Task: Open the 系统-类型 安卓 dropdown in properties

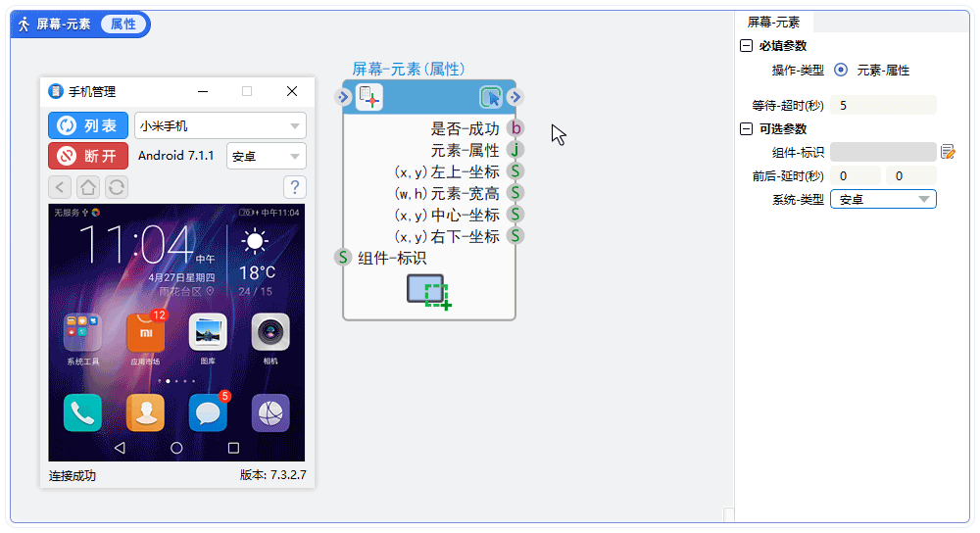Action: point(883,199)
